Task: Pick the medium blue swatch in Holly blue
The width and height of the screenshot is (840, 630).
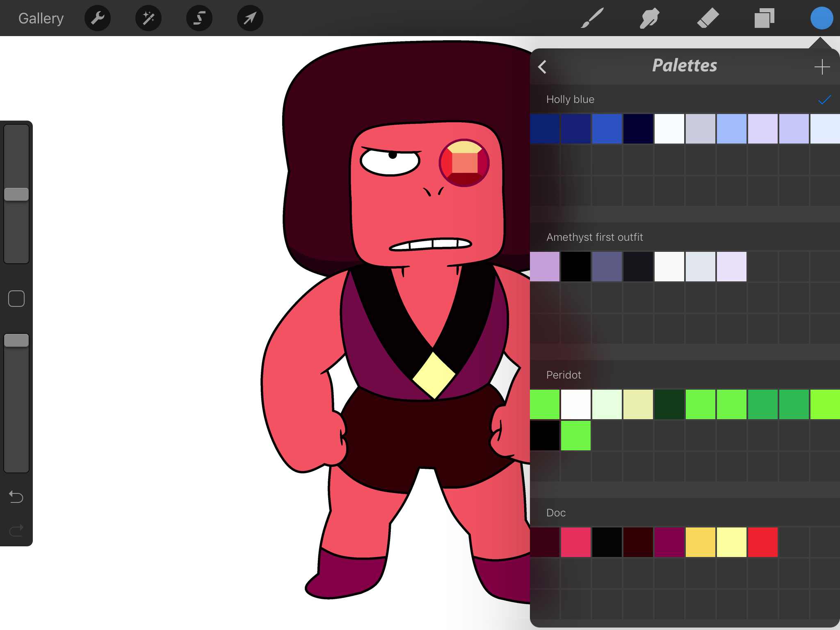Action: tap(607, 129)
